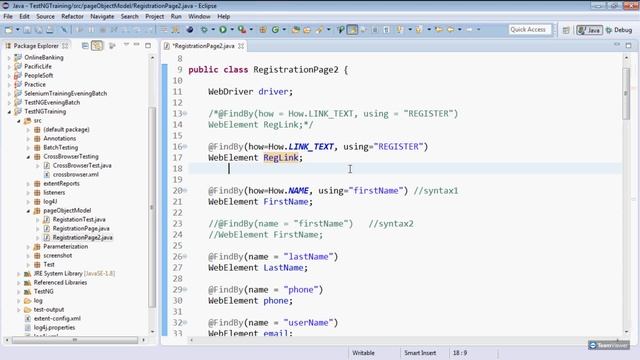Viewport: 640px width, 360px height.
Task: Click the Back navigation arrow icon
Action: (450, 30)
